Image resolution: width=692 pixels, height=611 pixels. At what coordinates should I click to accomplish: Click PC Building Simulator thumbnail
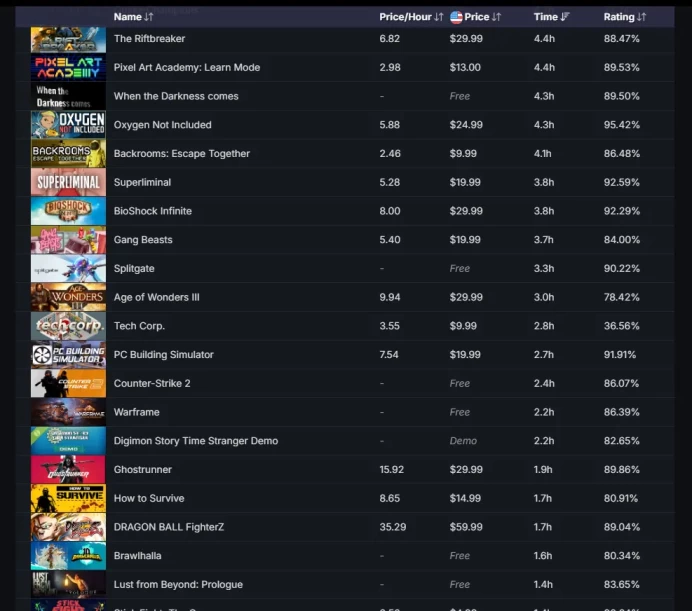(x=68, y=355)
